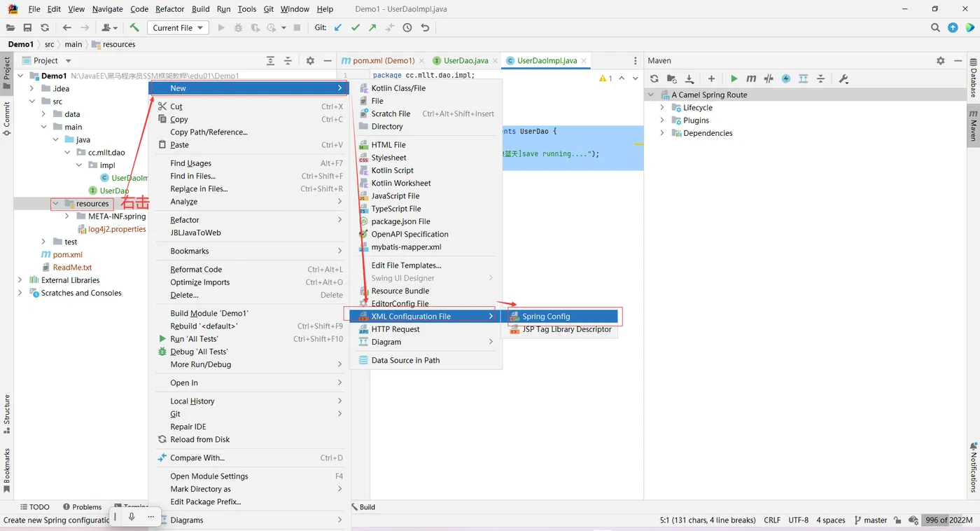Expand all in Project panel
Image resolution: width=980 pixels, height=531 pixels.
(x=270, y=61)
